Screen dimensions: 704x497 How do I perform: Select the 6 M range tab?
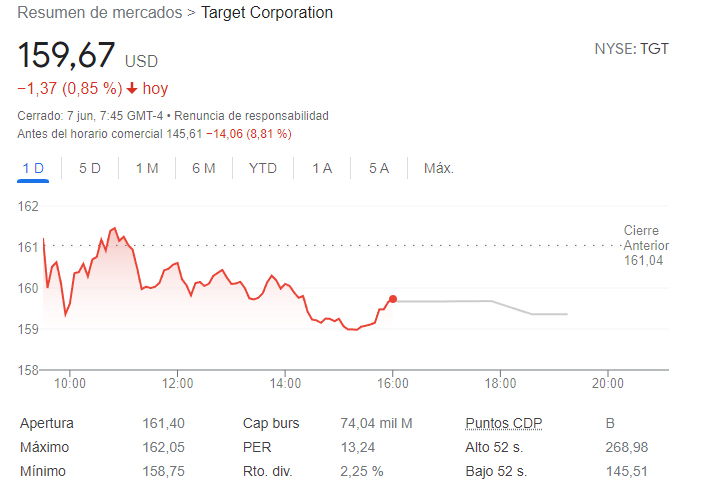coord(204,168)
